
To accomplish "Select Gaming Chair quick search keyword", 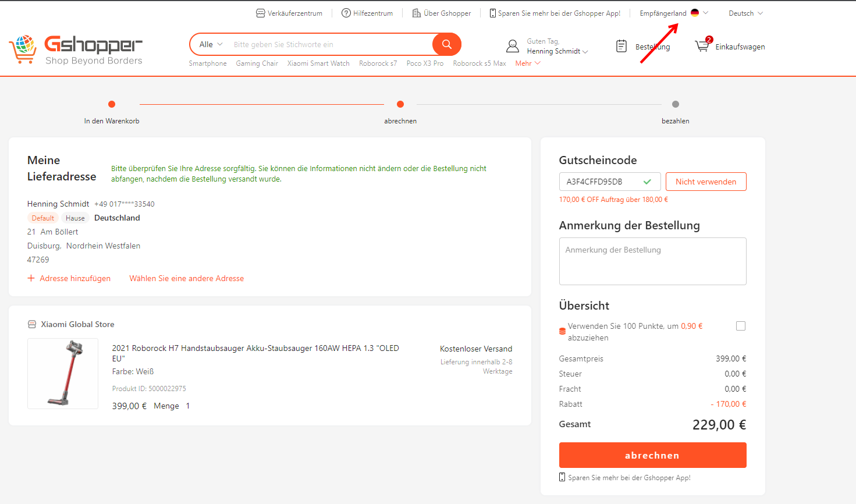I will (257, 63).
